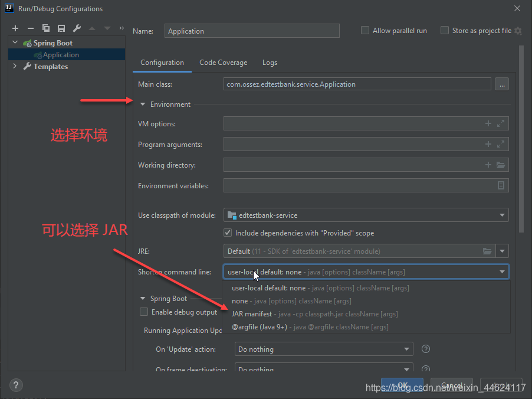Browse for Main class using ellipsis button
This screenshot has height=399, width=532.
(502, 84)
